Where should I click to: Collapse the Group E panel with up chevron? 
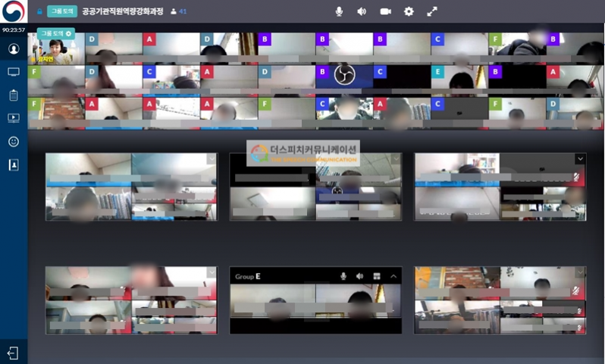(x=393, y=276)
